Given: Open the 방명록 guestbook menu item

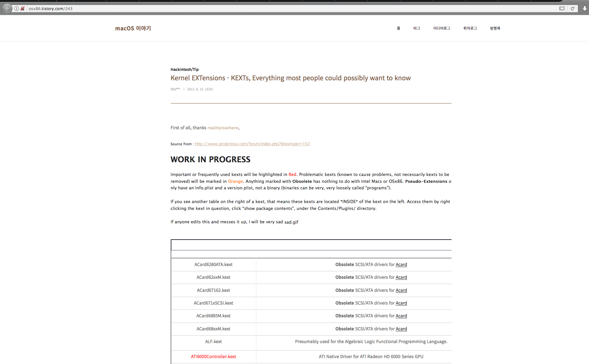Looking at the screenshot, I should click(495, 28).
